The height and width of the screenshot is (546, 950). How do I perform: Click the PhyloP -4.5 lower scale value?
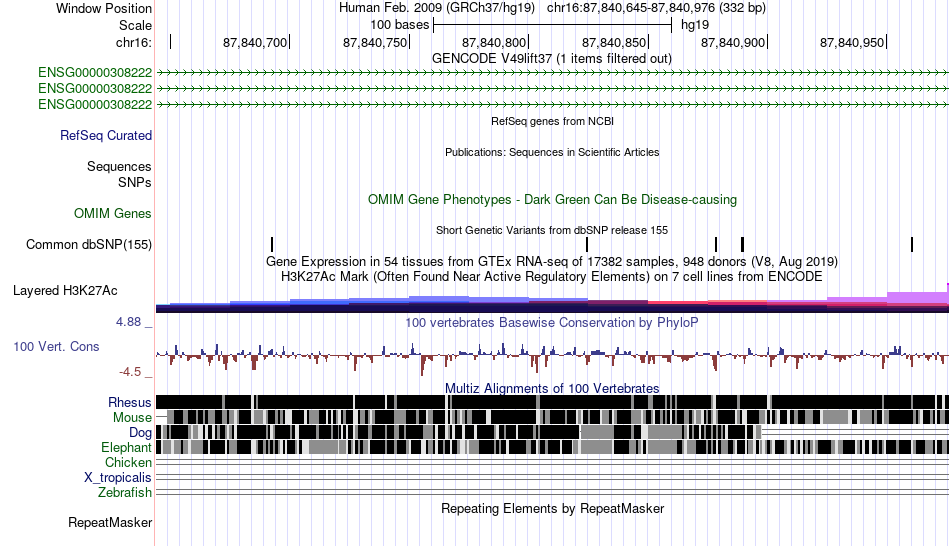tap(130, 371)
